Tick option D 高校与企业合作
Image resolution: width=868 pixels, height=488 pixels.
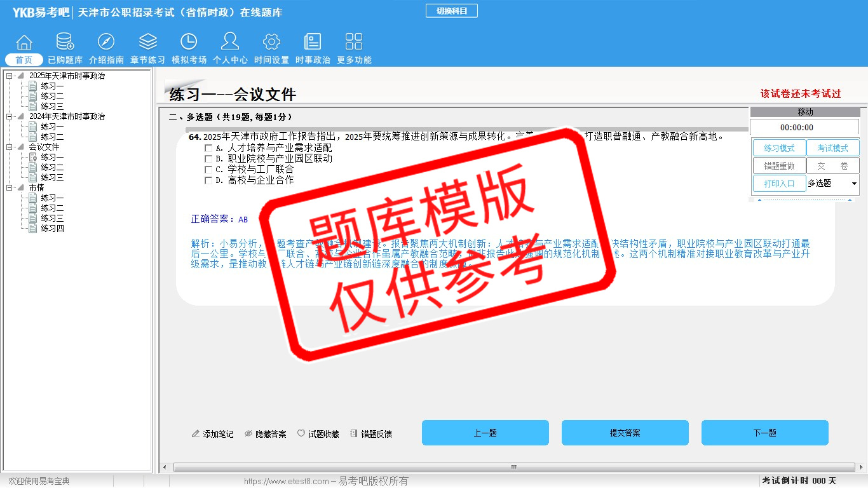(x=208, y=180)
